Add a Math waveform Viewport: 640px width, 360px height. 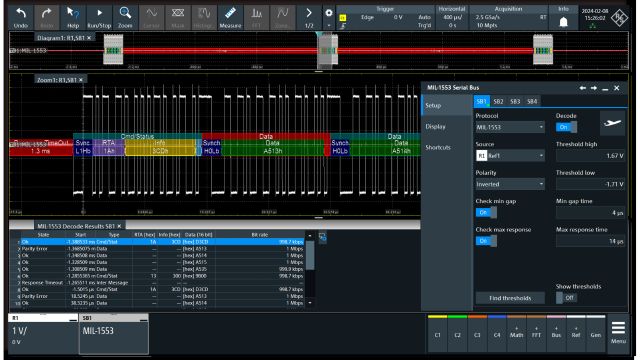[516, 333]
